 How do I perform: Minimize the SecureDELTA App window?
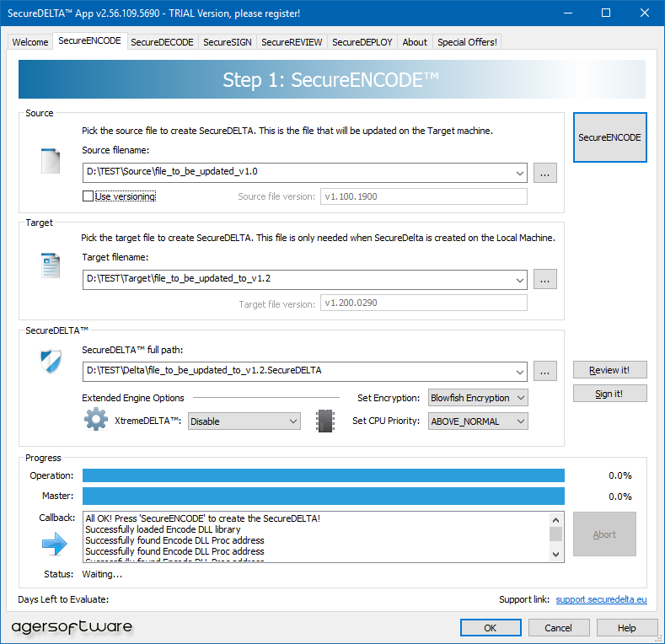tap(568, 13)
